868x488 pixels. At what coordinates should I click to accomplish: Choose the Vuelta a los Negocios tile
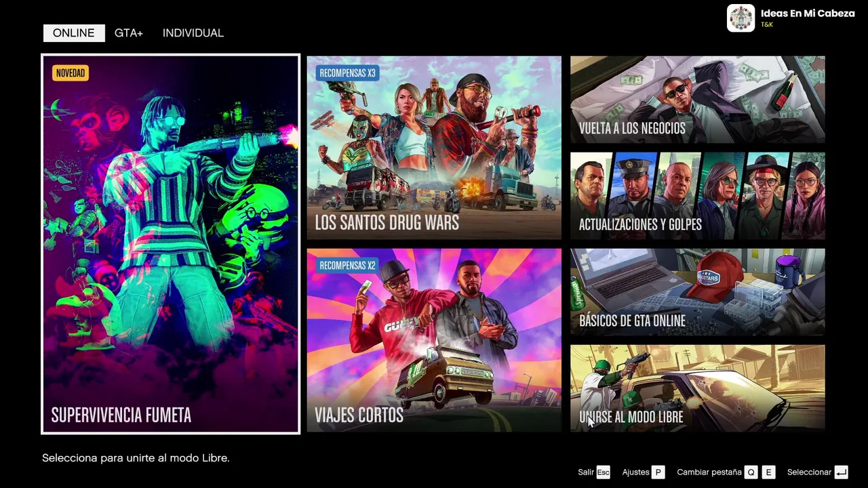[698, 100]
